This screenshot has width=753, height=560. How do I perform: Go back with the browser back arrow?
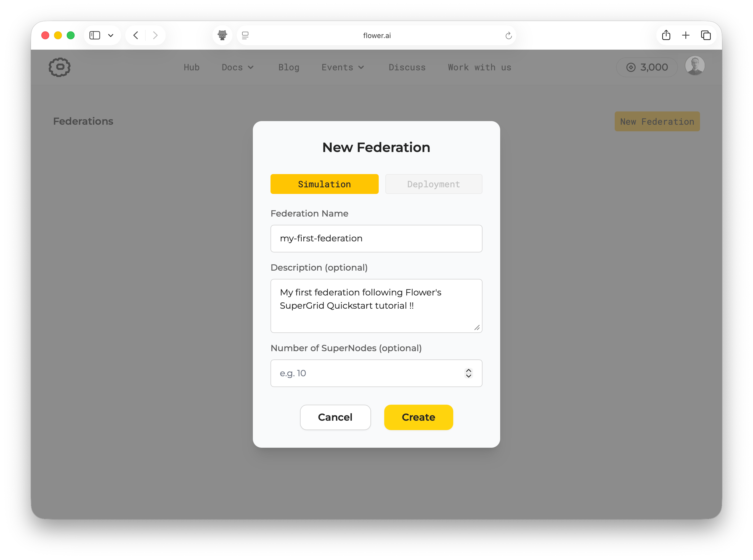136,35
